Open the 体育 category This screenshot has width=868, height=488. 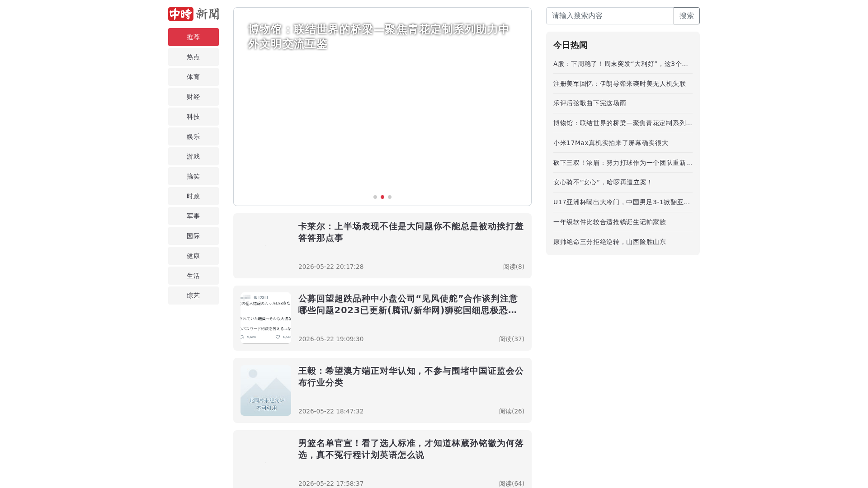(x=193, y=77)
